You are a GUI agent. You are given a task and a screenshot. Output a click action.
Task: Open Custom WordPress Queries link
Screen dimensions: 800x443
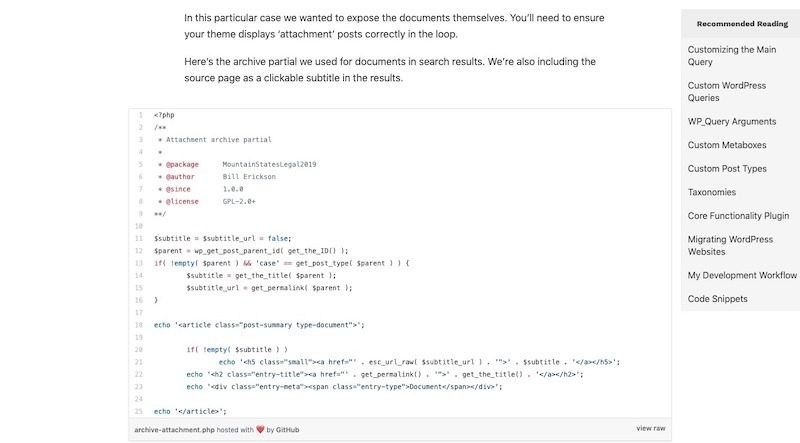point(727,92)
